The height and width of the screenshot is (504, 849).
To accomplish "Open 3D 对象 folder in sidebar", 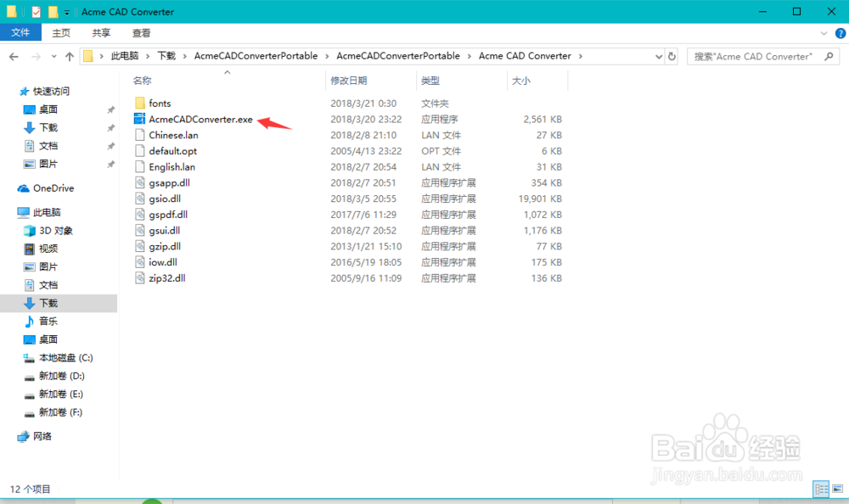I will click(56, 231).
